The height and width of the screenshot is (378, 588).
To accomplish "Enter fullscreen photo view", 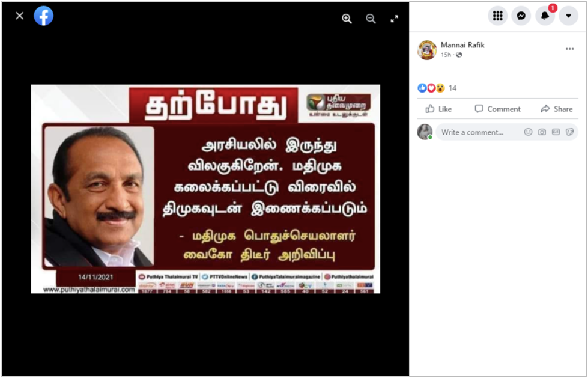I will pos(394,19).
